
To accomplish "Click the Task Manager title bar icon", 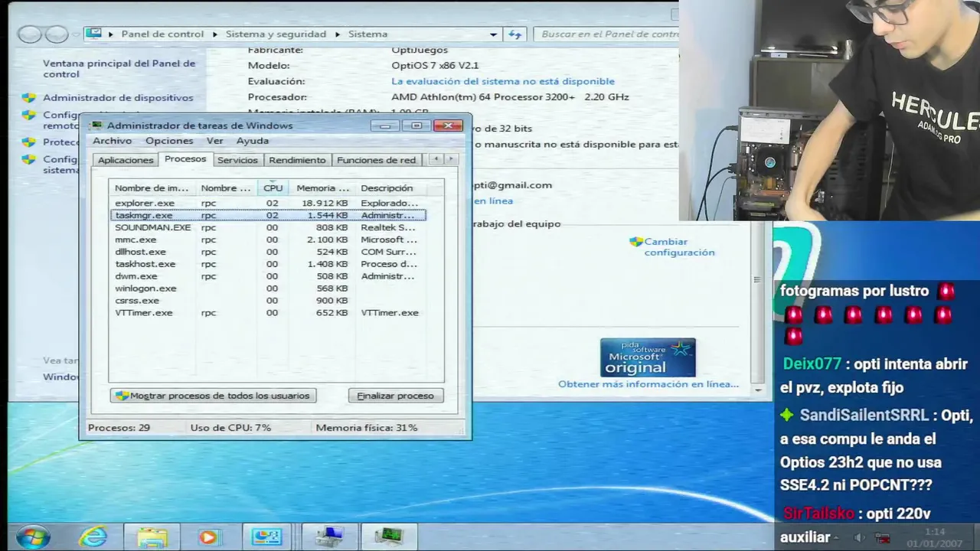I will tap(96, 126).
